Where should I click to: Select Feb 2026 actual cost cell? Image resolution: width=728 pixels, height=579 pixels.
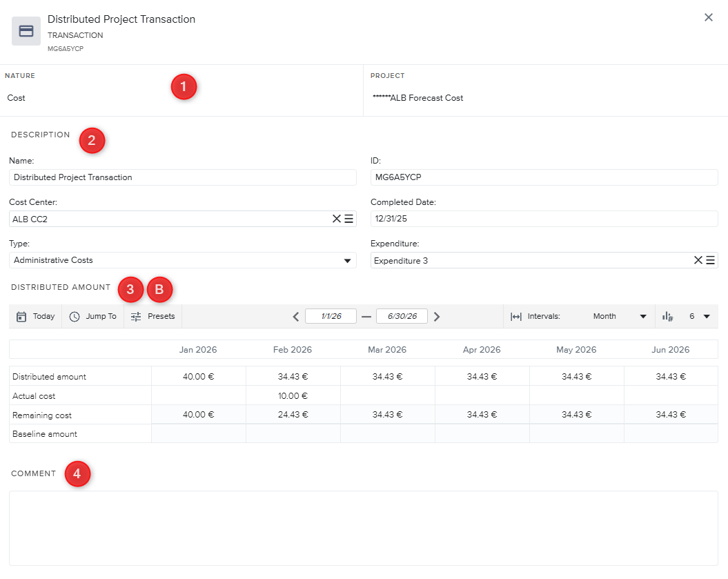(293, 396)
